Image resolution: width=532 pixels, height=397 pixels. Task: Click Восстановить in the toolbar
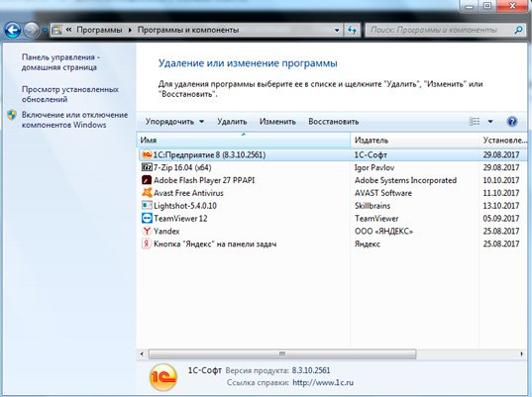(334, 122)
